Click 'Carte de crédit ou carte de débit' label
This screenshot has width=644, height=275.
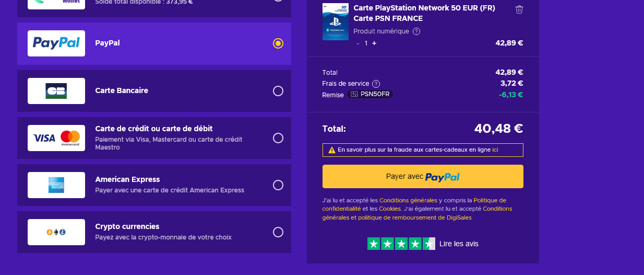(154, 129)
